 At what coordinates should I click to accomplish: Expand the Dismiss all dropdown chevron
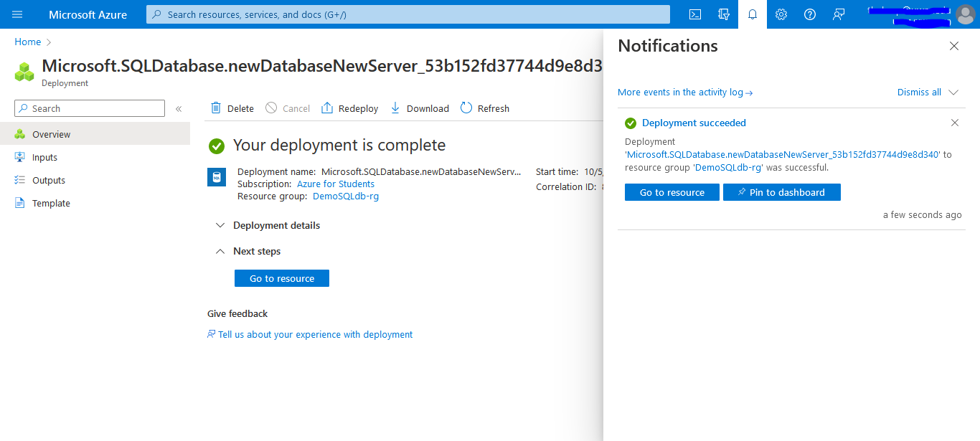pyautogui.click(x=953, y=93)
